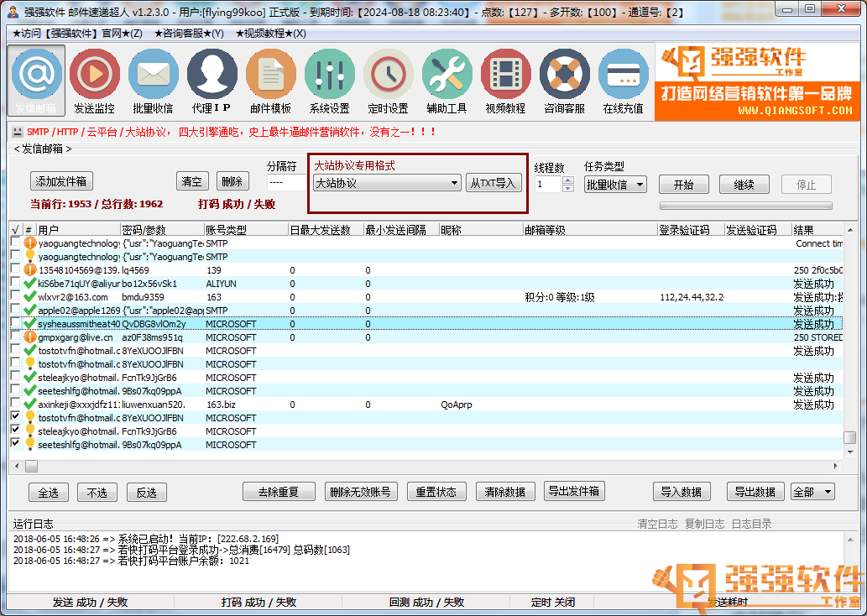This screenshot has height=616, width=867.
Task: Sort by the 用户 column header
Action: click(79, 229)
